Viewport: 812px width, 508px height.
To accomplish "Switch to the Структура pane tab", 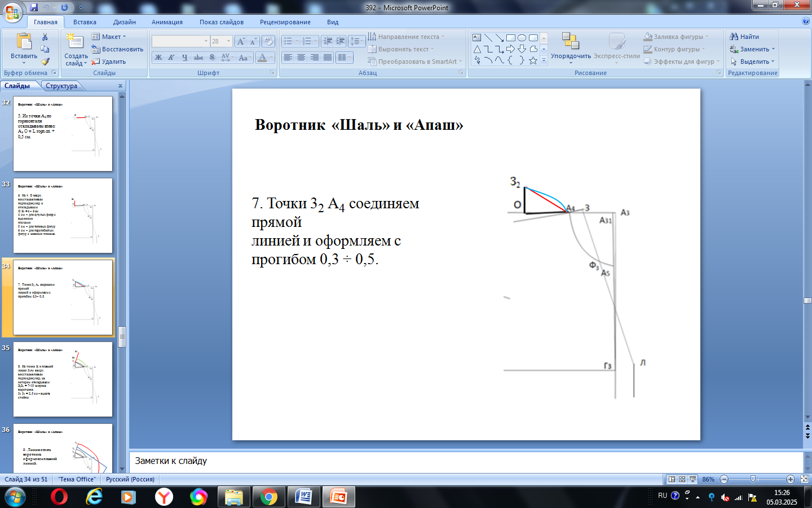I will click(x=61, y=86).
